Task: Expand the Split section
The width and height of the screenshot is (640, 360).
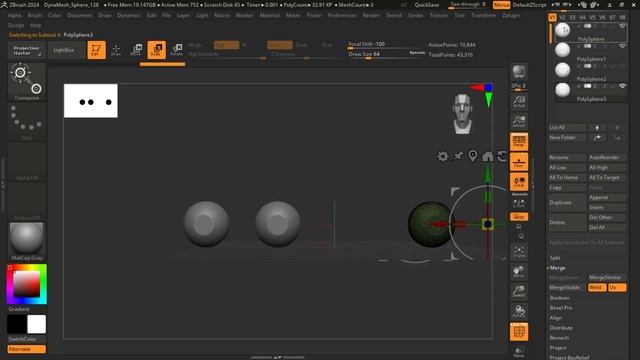Action: (555, 258)
